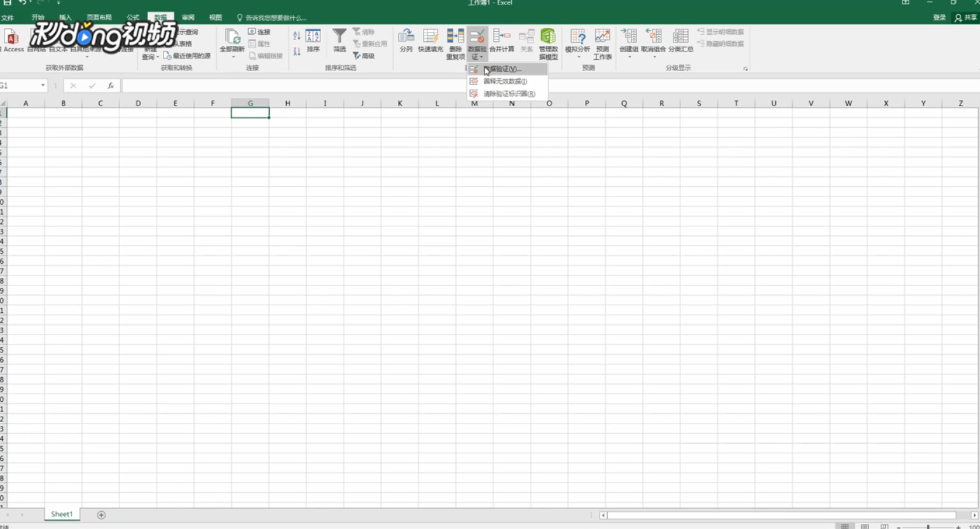Viewport: 980px width, 529px height.
Task: Switch to the Formulas (公式) tab
Action: pos(133,18)
